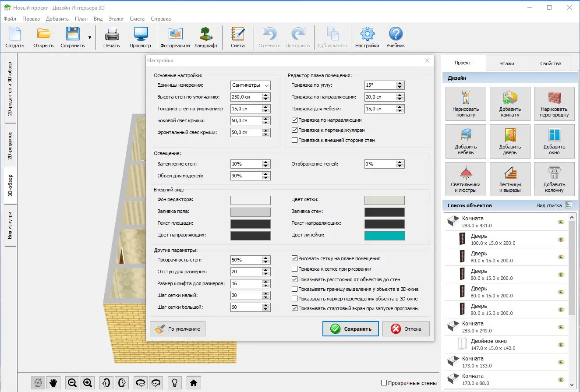The width and height of the screenshot is (580, 392).
Task: Open the Этажи menu in menu bar
Action: 116,19
